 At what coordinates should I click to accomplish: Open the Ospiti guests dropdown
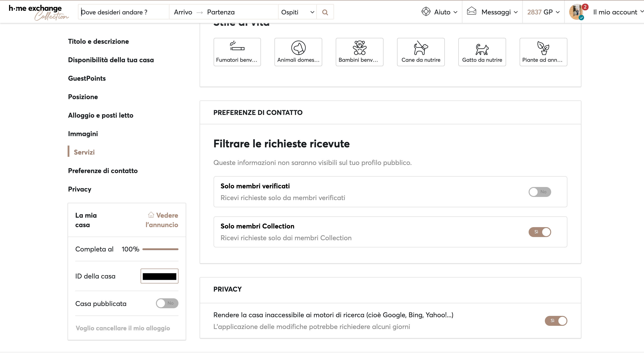point(297,12)
